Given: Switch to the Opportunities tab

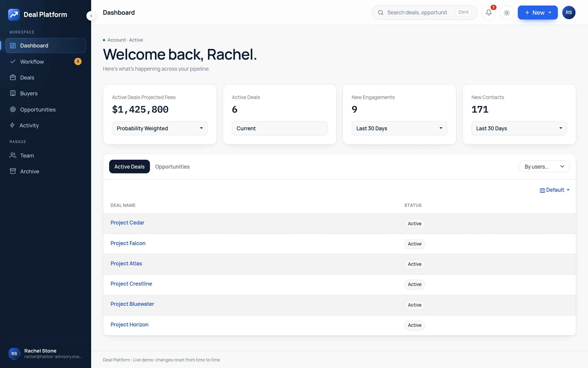Looking at the screenshot, I should click(172, 167).
